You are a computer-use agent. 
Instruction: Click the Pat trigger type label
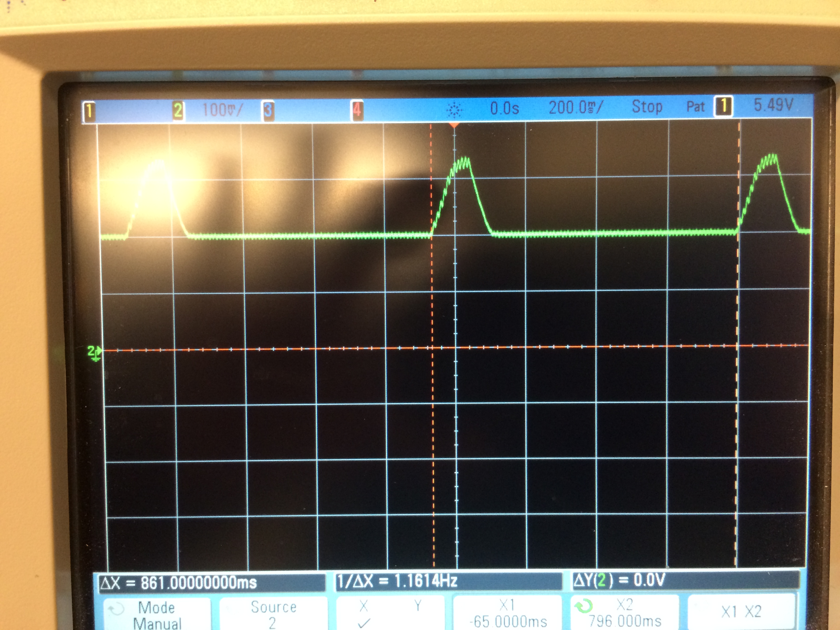[x=695, y=106]
